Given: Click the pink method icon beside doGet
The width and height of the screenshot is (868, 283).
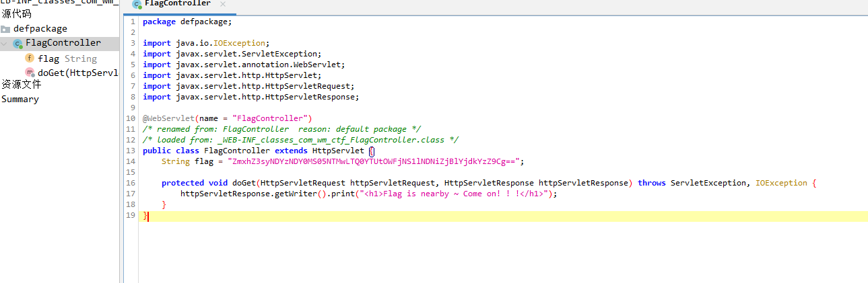Looking at the screenshot, I should pyautogui.click(x=30, y=73).
